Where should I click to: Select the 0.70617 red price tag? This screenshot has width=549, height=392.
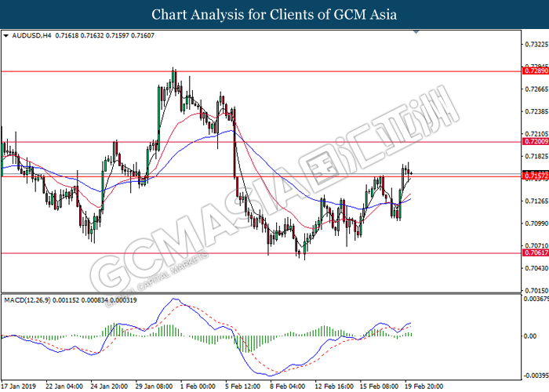coord(535,253)
